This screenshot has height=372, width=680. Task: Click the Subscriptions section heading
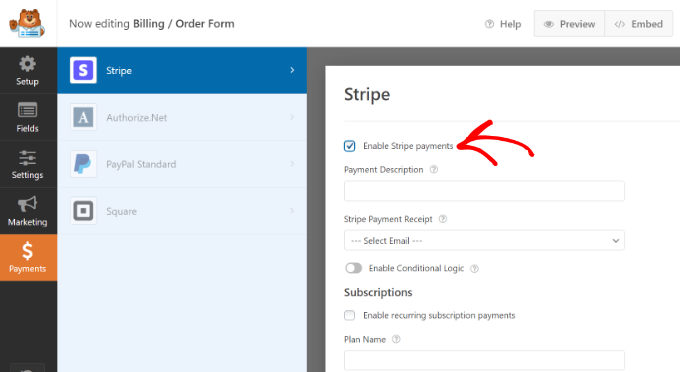(x=378, y=292)
